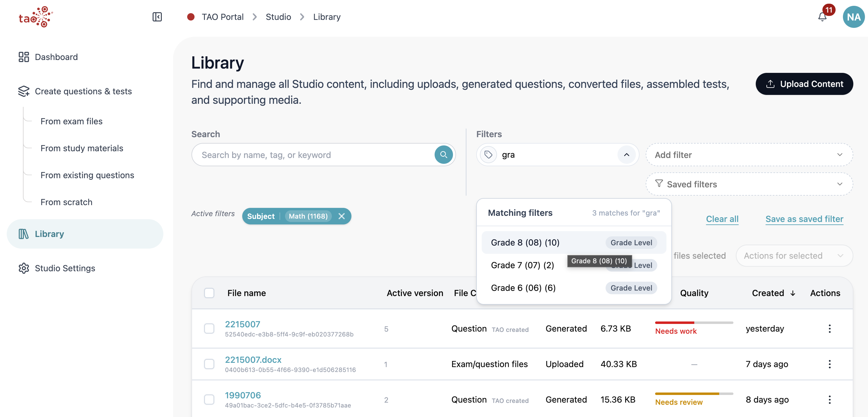Image resolution: width=868 pixels, height=417 pixels.
Task: Open row actions for 2215007.docx
Action: [829, 364]
